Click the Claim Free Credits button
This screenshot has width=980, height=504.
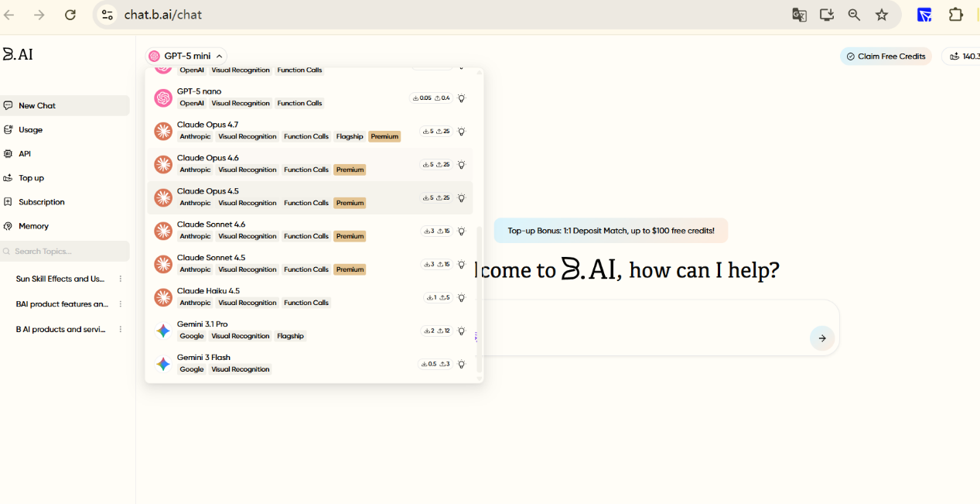[x=886, y=57]
